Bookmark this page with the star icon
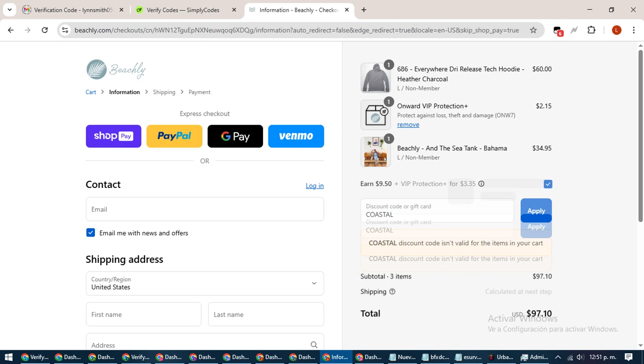This screenshot has width=644, height=364. pos(533,30)
